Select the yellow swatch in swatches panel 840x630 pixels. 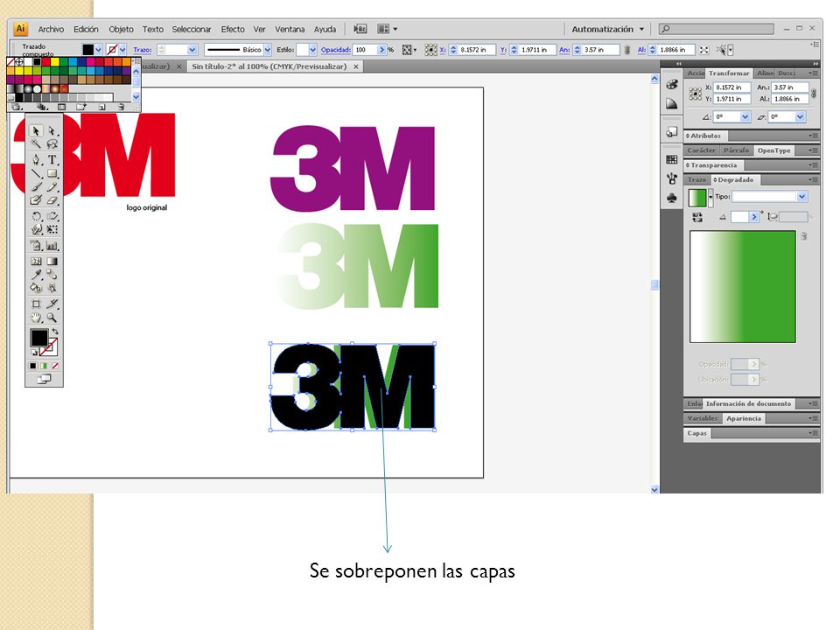(54, 62)
